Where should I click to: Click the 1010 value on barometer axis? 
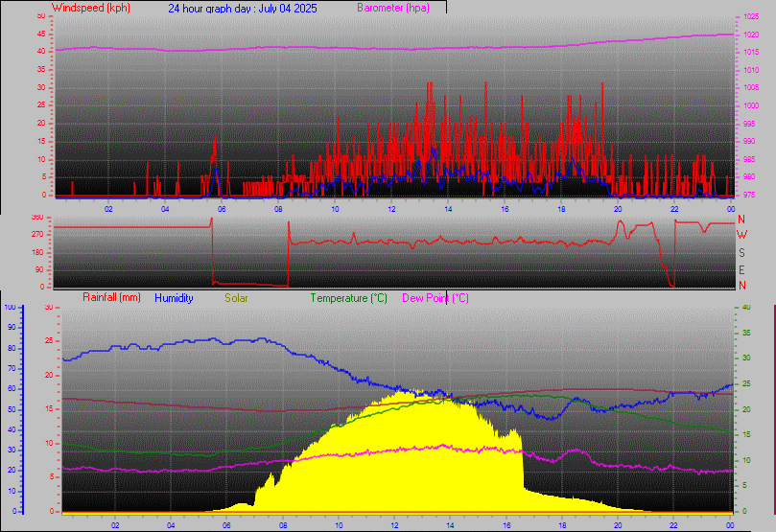tap(751, 70)
